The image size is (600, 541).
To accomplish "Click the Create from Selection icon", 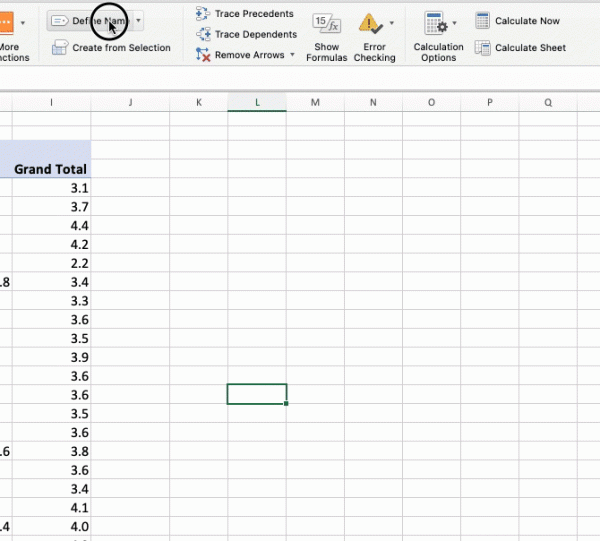I will pos(60,48).
